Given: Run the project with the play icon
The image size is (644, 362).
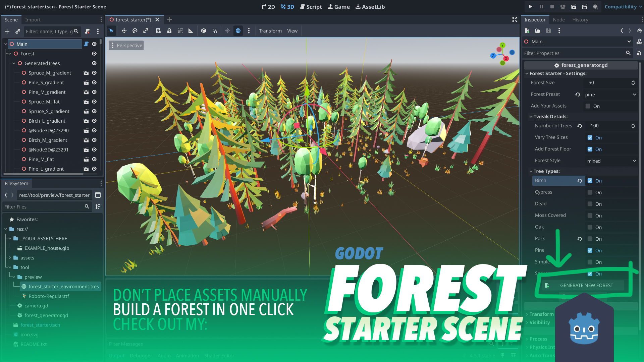Looking at the screenshot, I should click(x=530, y=7).
